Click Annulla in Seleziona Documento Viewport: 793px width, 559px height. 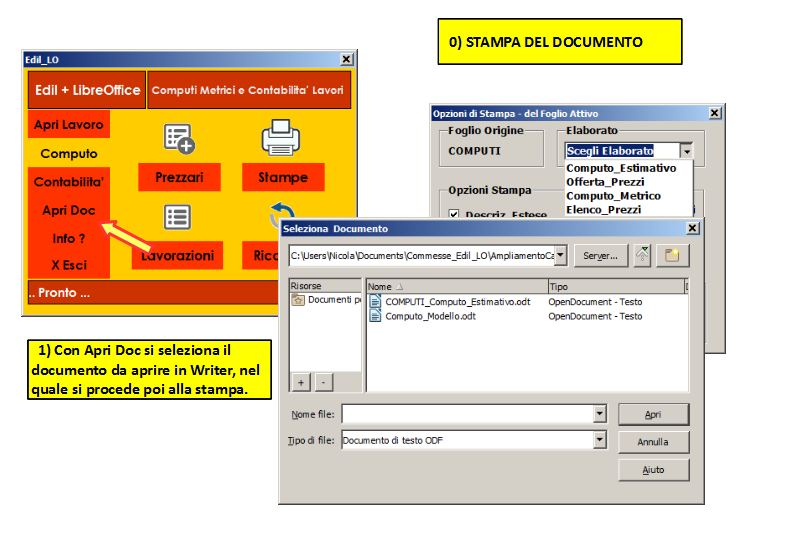click(653, 442)
